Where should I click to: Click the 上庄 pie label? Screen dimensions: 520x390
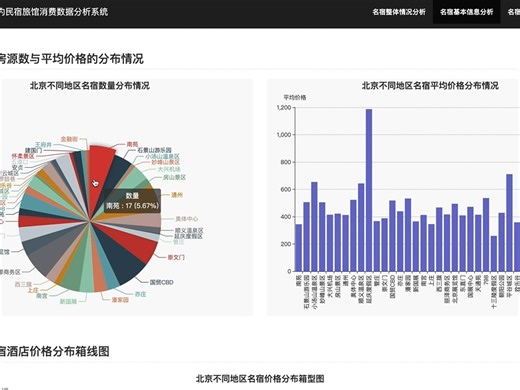pos(33,290)
